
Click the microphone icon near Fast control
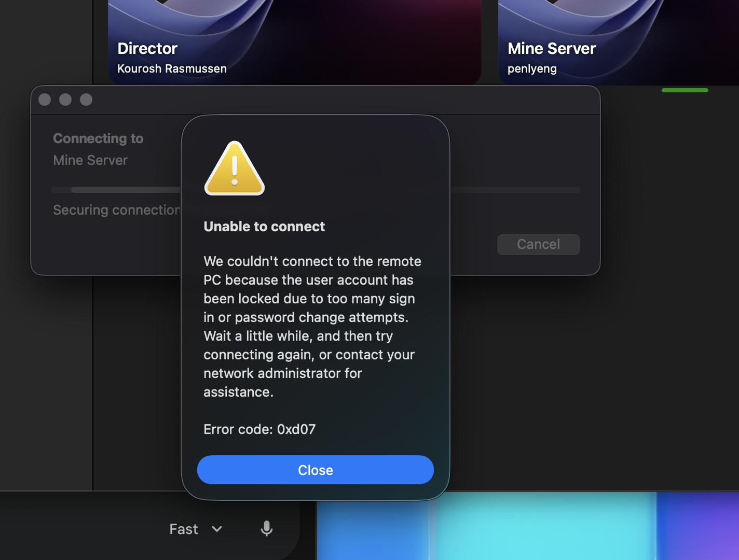266,529
